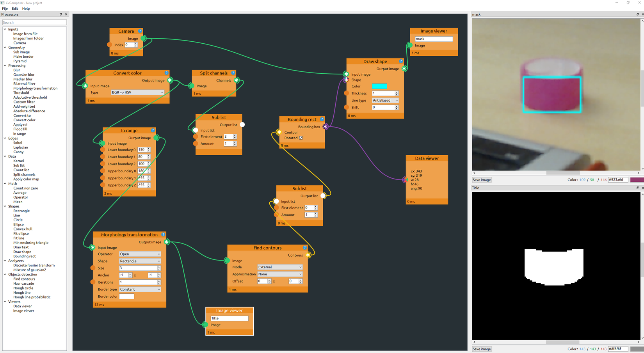Viewport: 644px width, 353px height.
Task: Open help for the Split channels node
Action: (x=233, y=73)
